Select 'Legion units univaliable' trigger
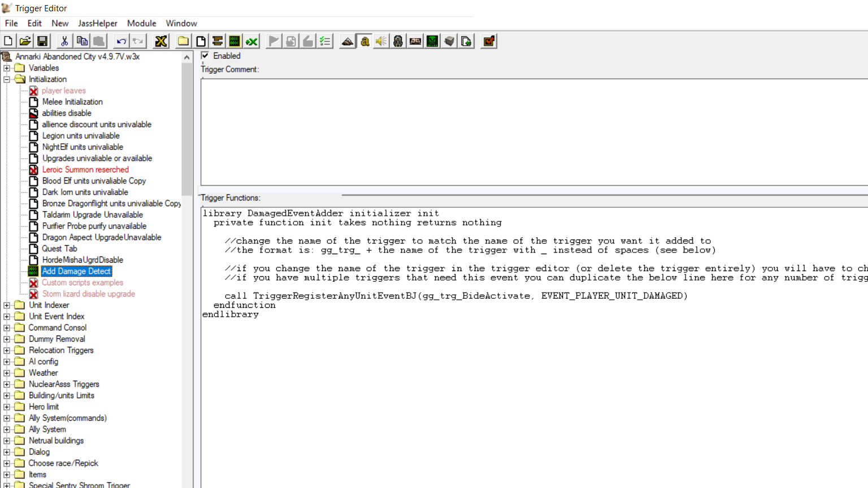 pos(81,136)
